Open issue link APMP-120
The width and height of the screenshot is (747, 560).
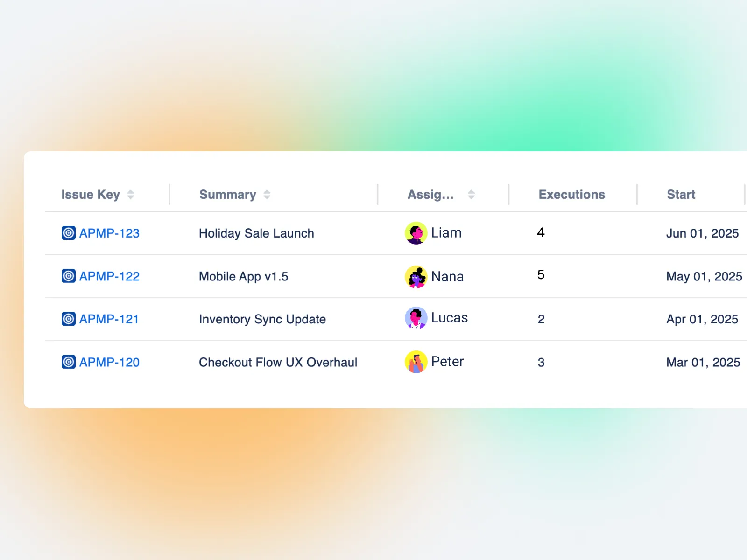point(109,362)
